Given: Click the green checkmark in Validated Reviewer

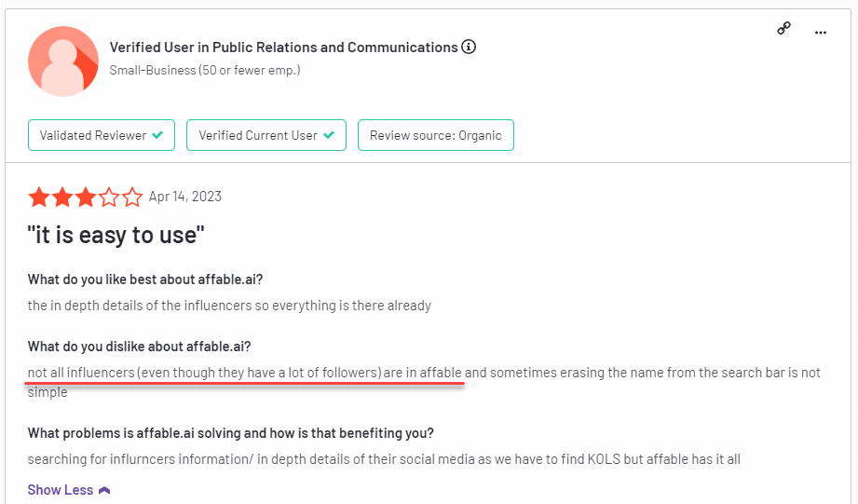Looking at the screenshot, I should coord(157,135).
